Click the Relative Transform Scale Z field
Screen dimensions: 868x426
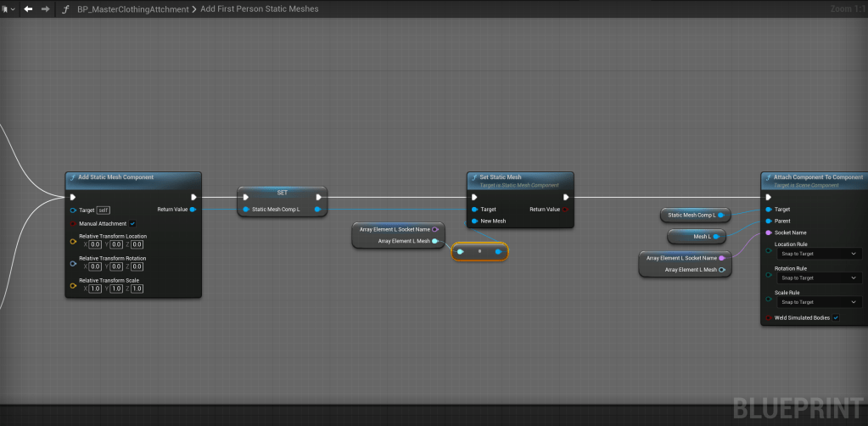(137, 289)
